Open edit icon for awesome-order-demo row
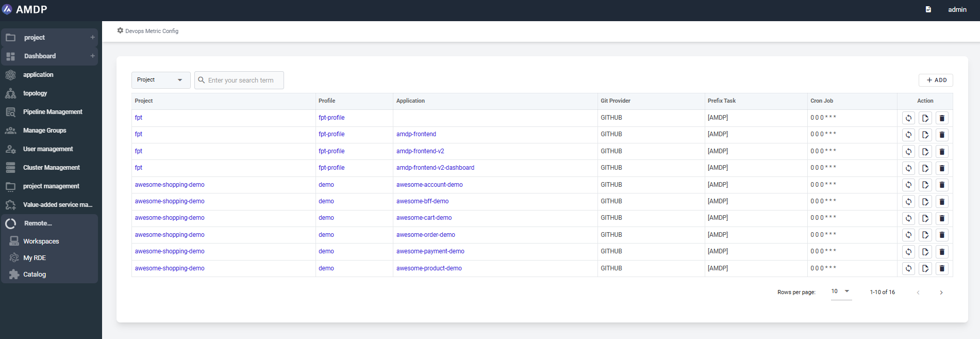Image resolution: width=980 pixels, height=339 pixels. click(x=925, y=235)
